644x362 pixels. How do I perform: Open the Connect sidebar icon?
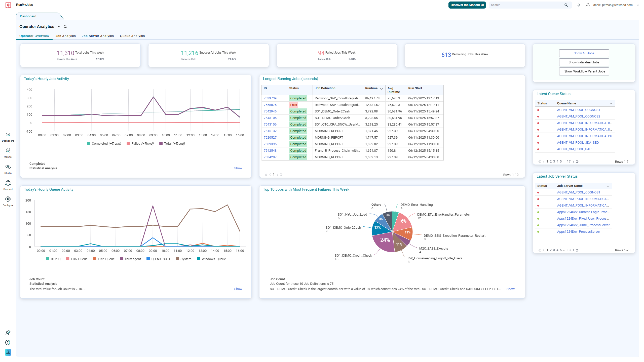[x=8, y=183]
